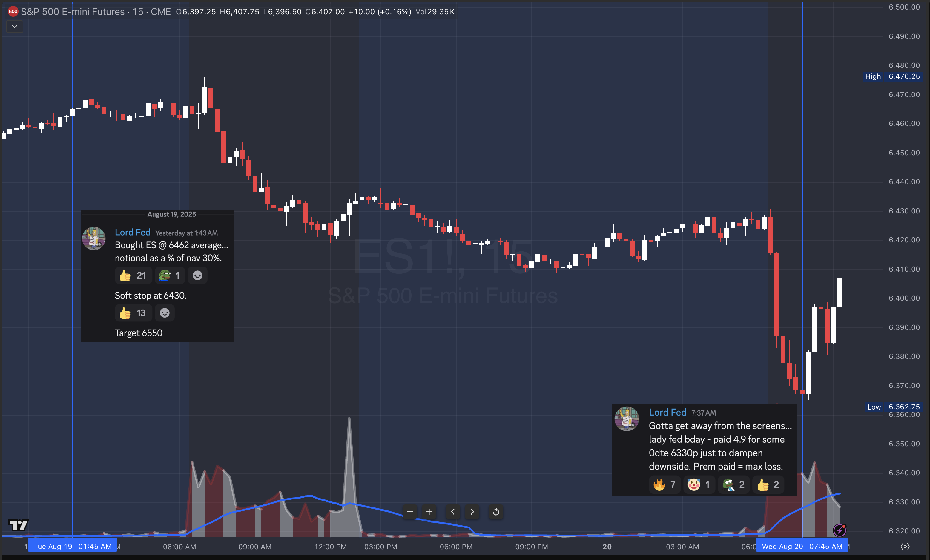This screenshot has width=930, height=560.
Task: Zoom in using the plus button
Action: pos(429,512)
